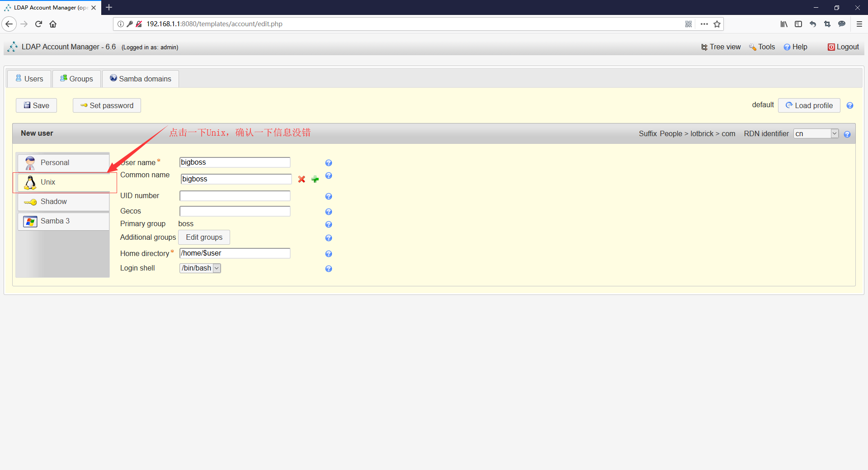Open a new browser tab
The width and height of the screenshot is (868, 470).
109,8
